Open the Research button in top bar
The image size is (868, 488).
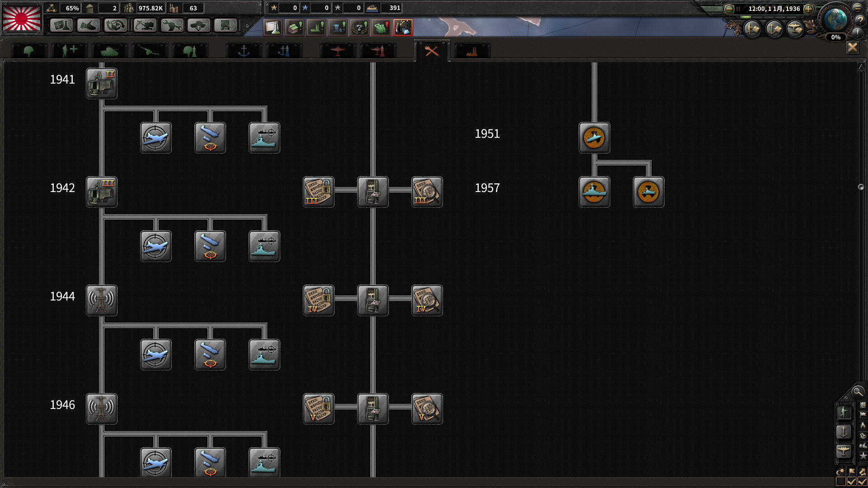[x=61, y=26]
